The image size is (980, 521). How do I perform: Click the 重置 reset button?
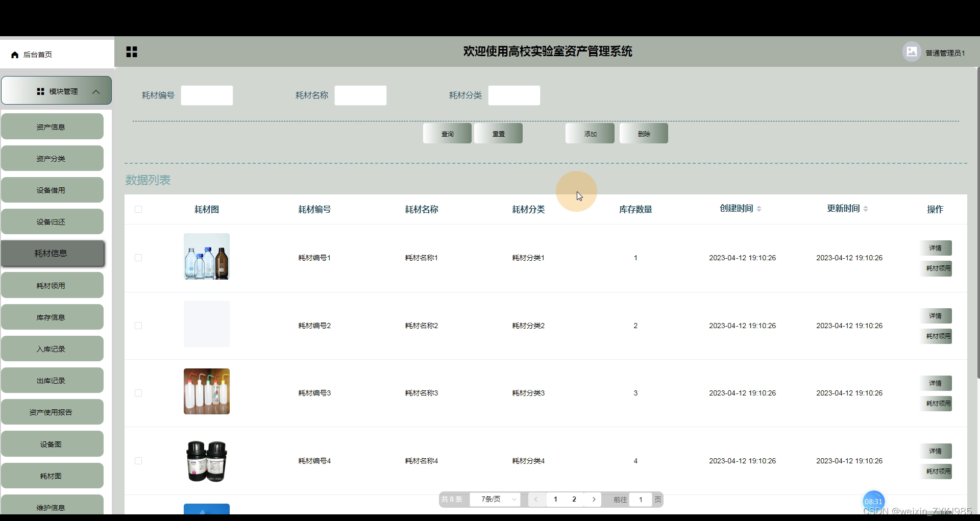(x=498, y=133)
